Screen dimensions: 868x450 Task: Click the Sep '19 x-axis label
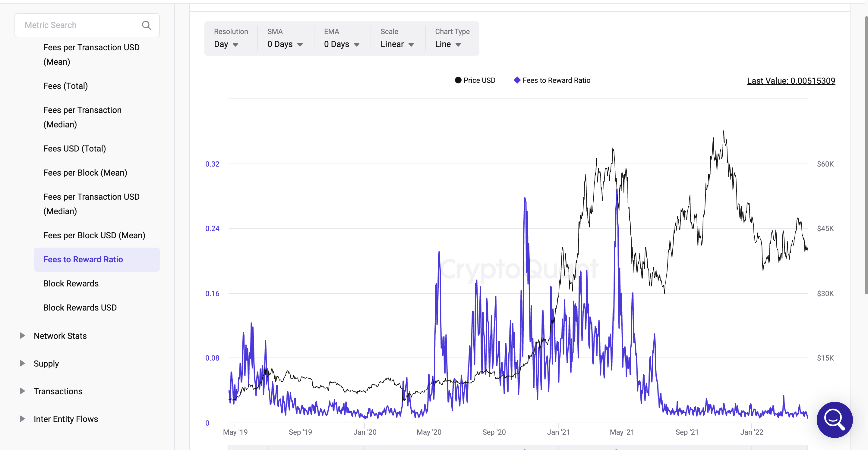click(x=300, y=432)
